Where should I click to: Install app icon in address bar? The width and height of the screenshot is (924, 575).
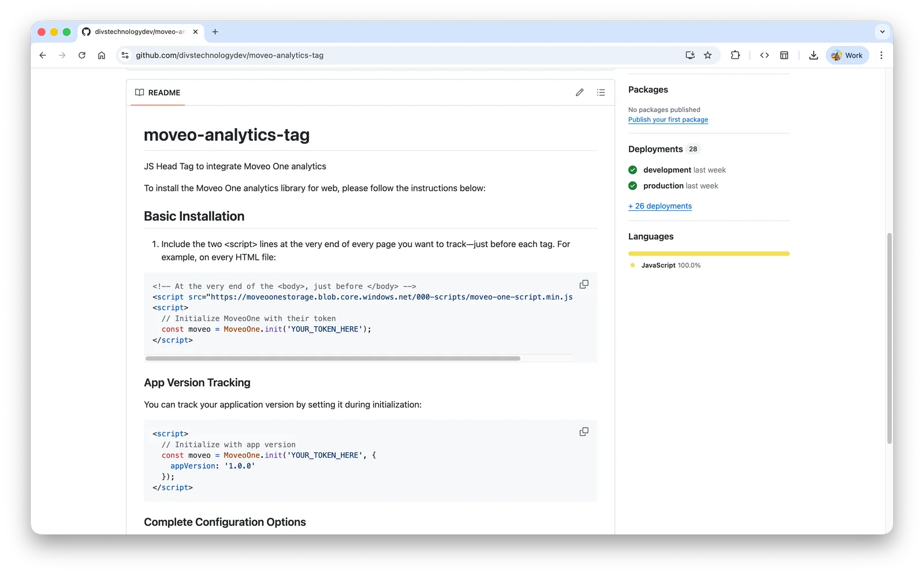point(690,55)
